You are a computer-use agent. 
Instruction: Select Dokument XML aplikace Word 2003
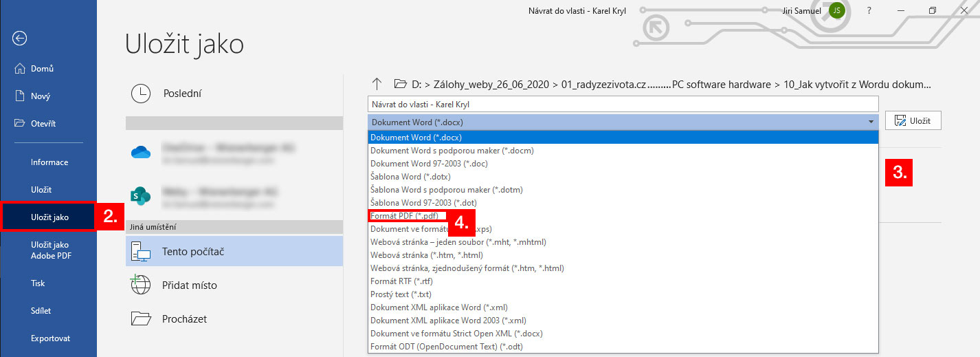(623, 320)
